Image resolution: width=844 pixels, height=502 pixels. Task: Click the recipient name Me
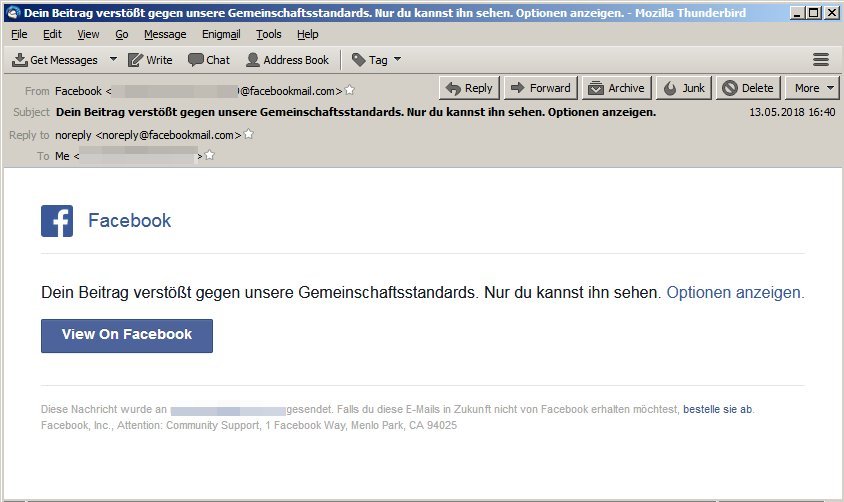(62, 156)
